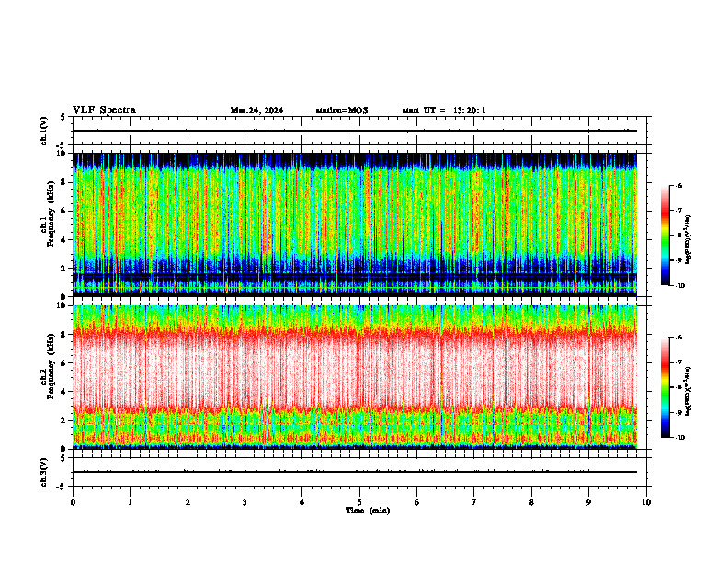This screenshot has height=563, width=728.
Task: Click tick label "9" on Time axis
Action: tap(588, 502)
